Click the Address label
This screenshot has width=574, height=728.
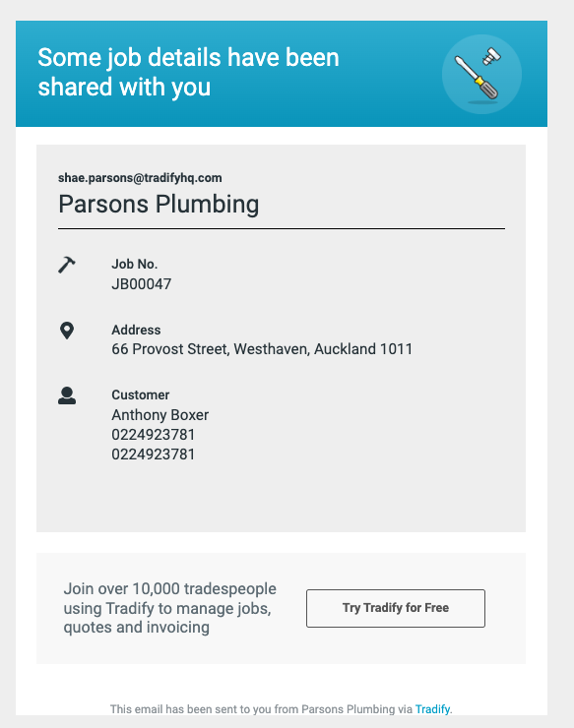tap(136, 330)
